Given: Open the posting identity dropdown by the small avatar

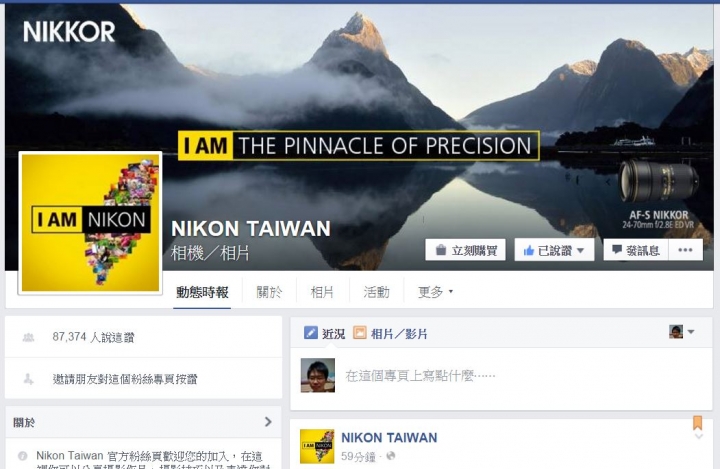Looking at the screenshot, I should (691, 332).
